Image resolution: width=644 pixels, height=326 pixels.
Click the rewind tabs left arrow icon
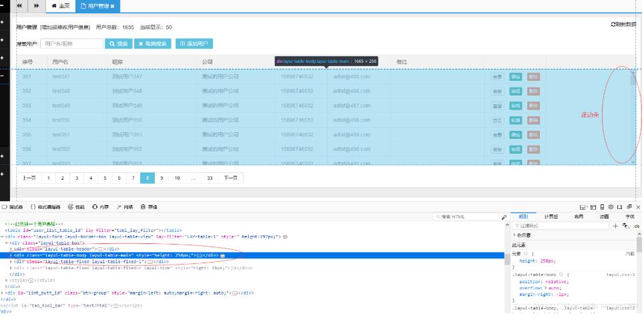coord(19,6)
